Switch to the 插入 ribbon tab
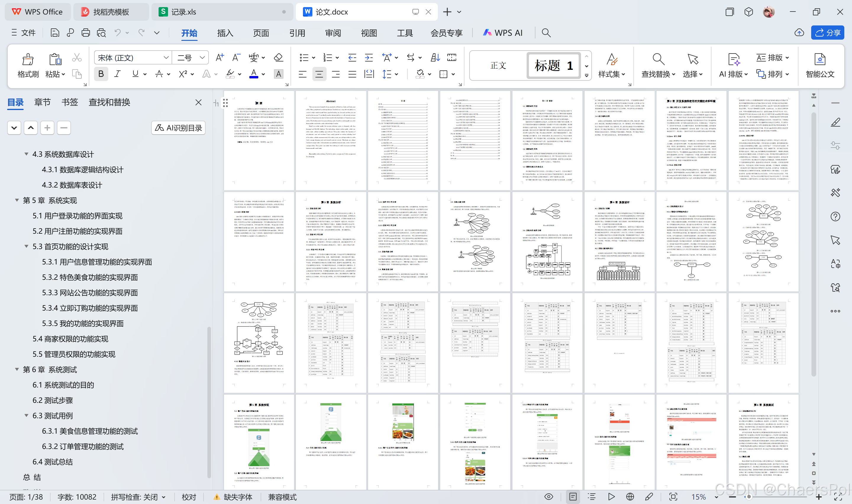The width and height of the screenshot is (852, 504). [x=225, y=33]
